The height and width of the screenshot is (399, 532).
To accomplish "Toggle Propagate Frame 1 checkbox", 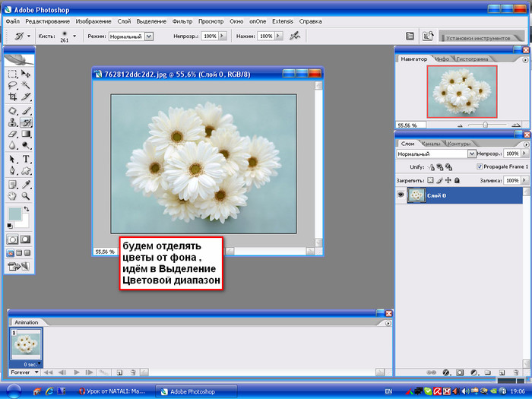I will 480,166.
